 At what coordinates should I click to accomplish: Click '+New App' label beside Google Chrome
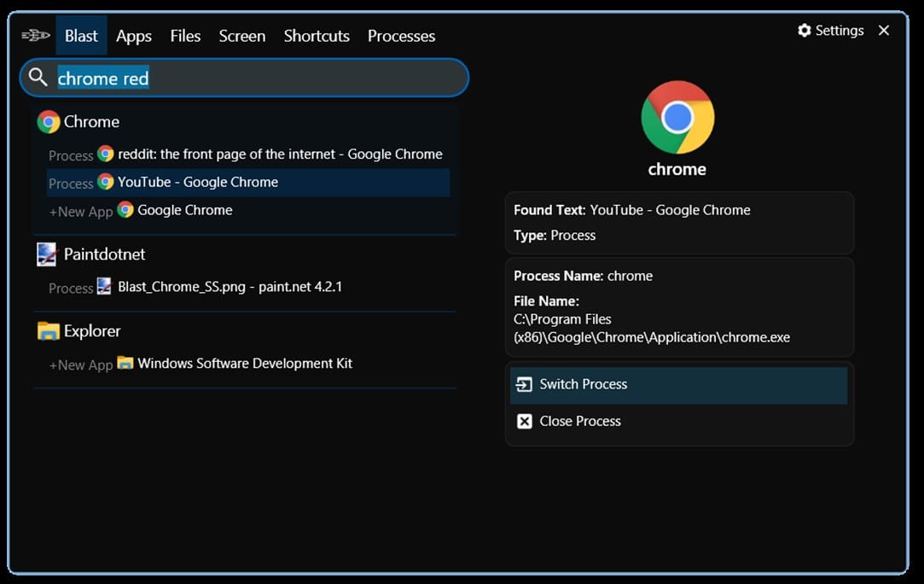(x=81, y=212)
